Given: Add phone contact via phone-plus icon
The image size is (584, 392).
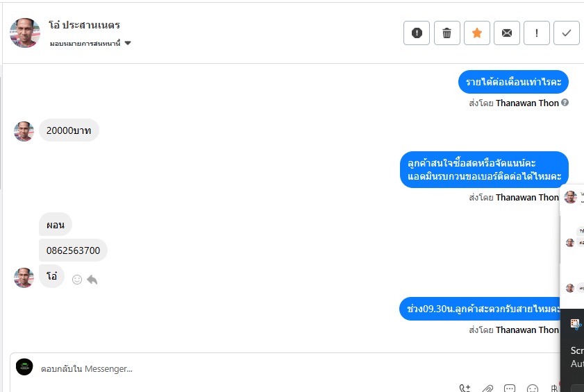Looking at the screenshot, I should pos(465,389).
